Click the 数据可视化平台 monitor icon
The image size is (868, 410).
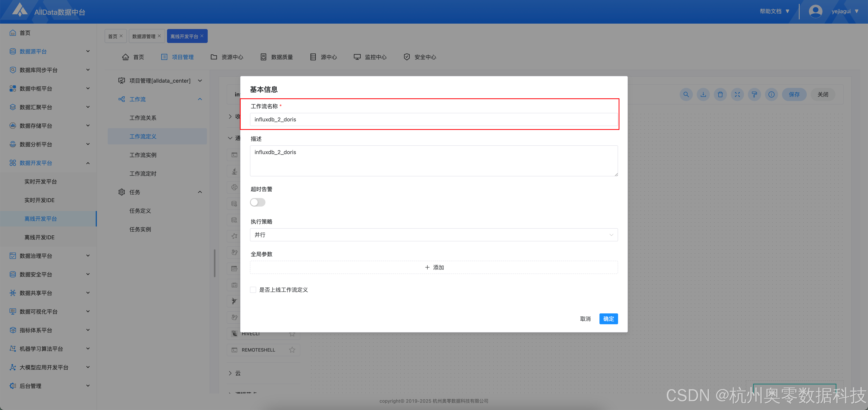[13, 311]
